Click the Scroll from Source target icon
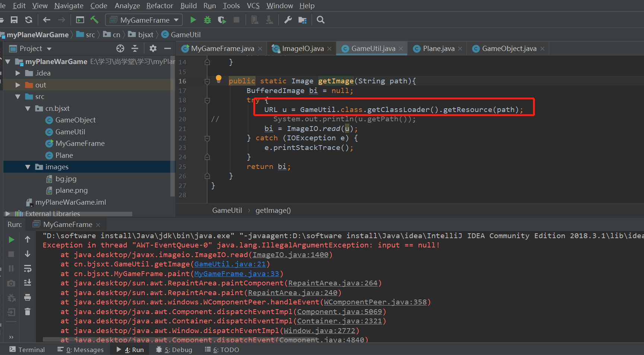Image resolution: width=644 pixels, height=355 pixels. click(x=120, y=48)
